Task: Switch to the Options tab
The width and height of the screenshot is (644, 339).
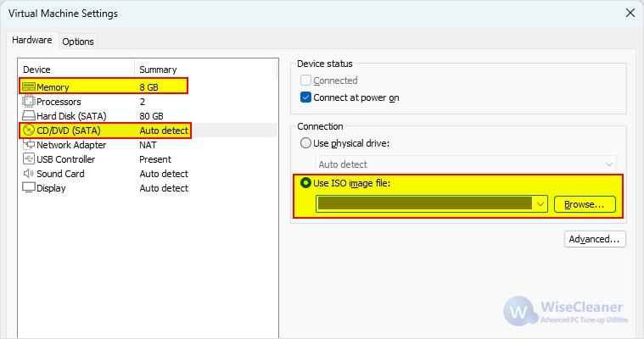Action: (x=78, y=42)
